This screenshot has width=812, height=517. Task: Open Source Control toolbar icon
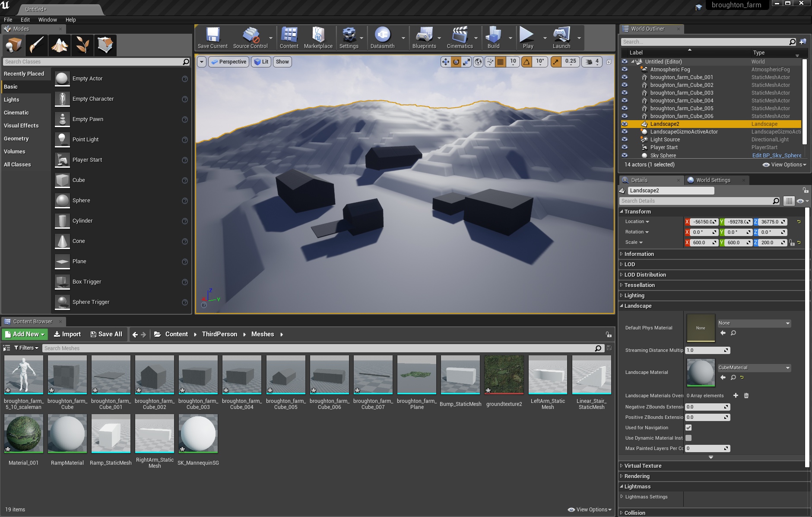point(251,38)
